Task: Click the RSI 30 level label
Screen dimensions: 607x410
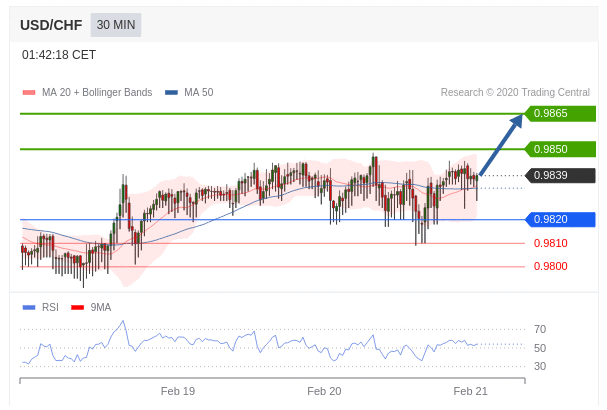Action: click(x=540, y=366)
